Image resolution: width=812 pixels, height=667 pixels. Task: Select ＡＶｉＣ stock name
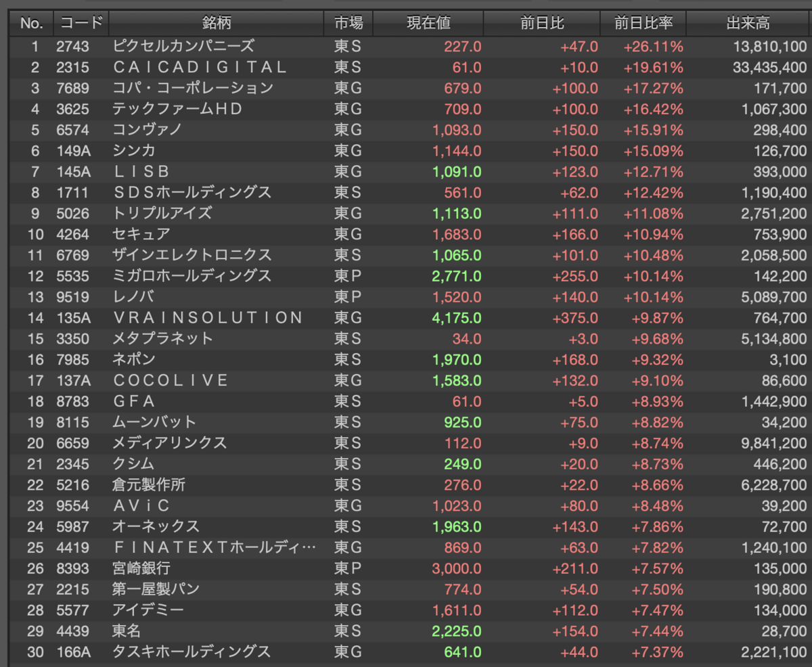point(141,505)
